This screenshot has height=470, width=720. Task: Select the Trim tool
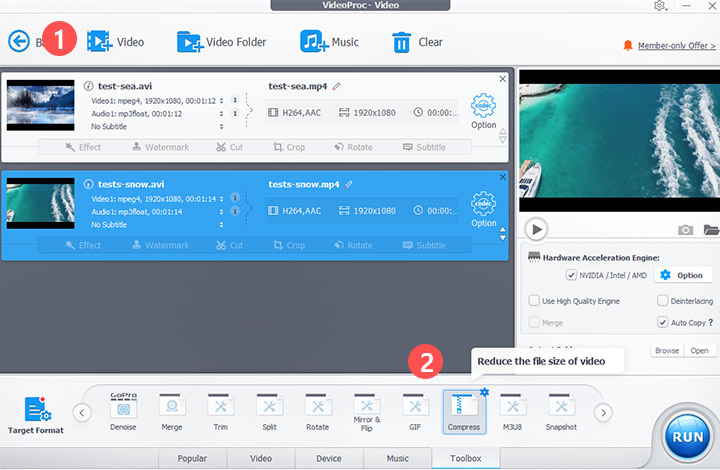(x=220, y=412)
